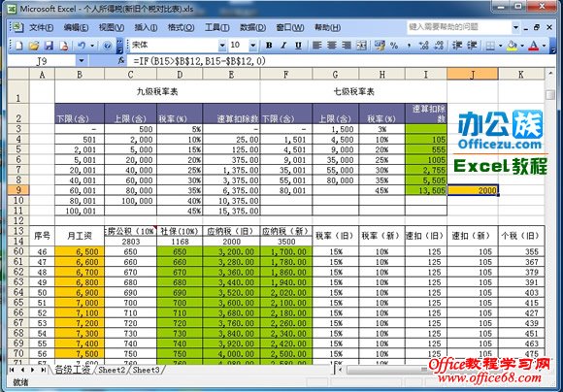
Task: Select column J header
Action: (473, 75)
